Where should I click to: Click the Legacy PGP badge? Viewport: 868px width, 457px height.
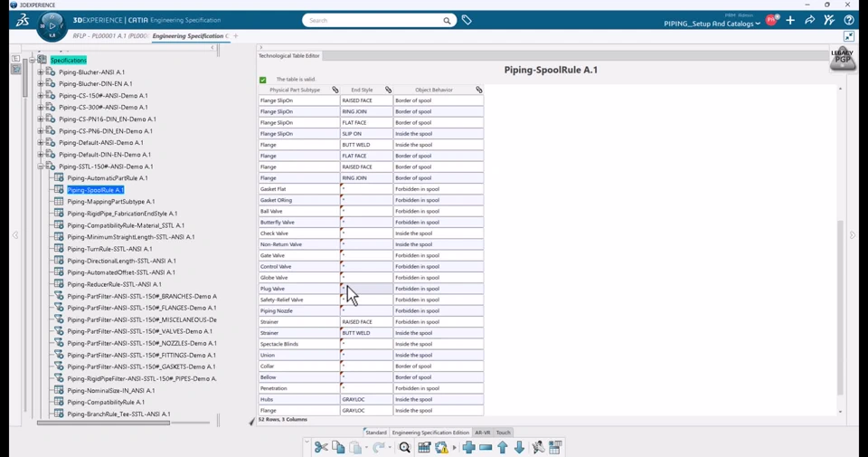coord(843,59)
